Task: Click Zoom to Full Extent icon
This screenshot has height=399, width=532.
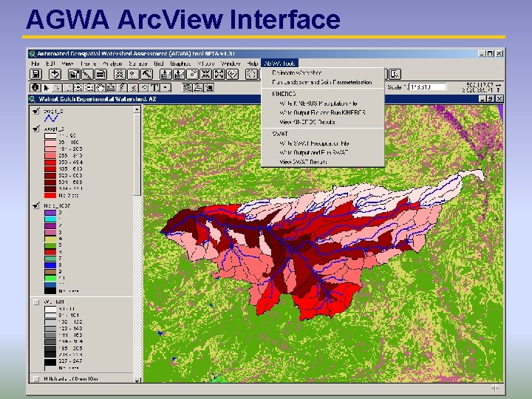Action: (x=166, y=74)
